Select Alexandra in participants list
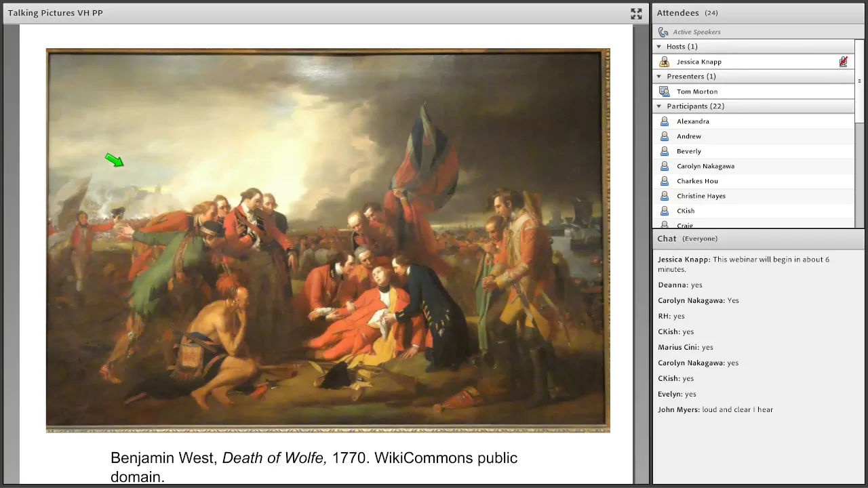This screenshot has width=868, height=488. click(753, 121)
